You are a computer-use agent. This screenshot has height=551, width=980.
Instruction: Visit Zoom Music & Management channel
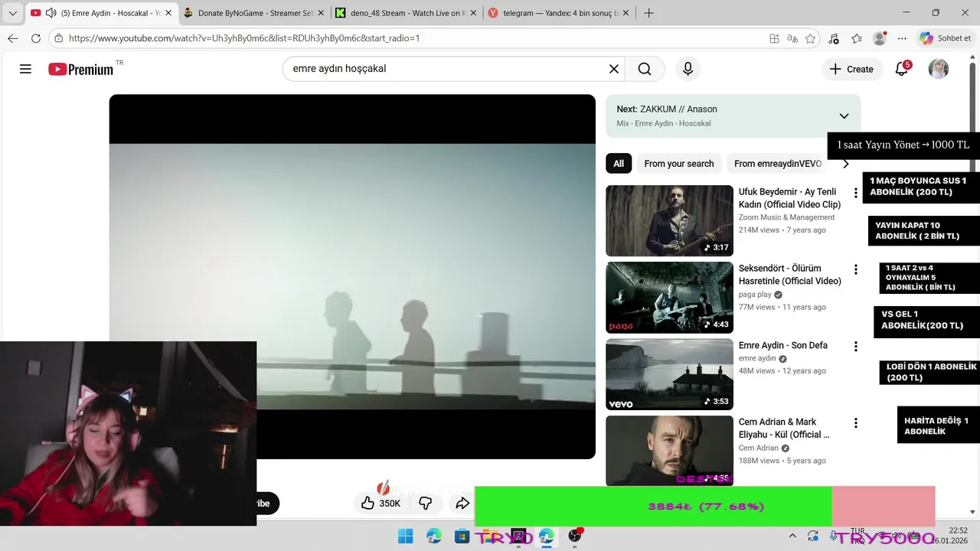[786, 217]
